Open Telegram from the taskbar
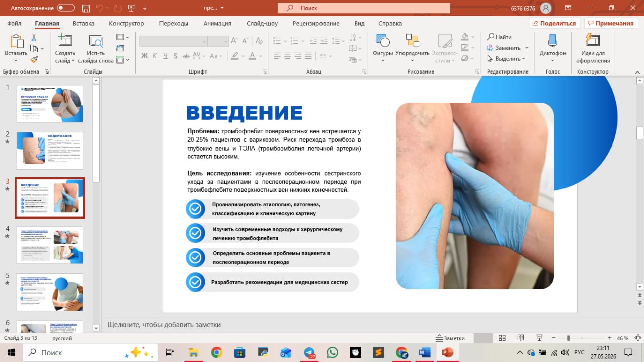Screen dimensions: 644x362 (x=309, y=352)
